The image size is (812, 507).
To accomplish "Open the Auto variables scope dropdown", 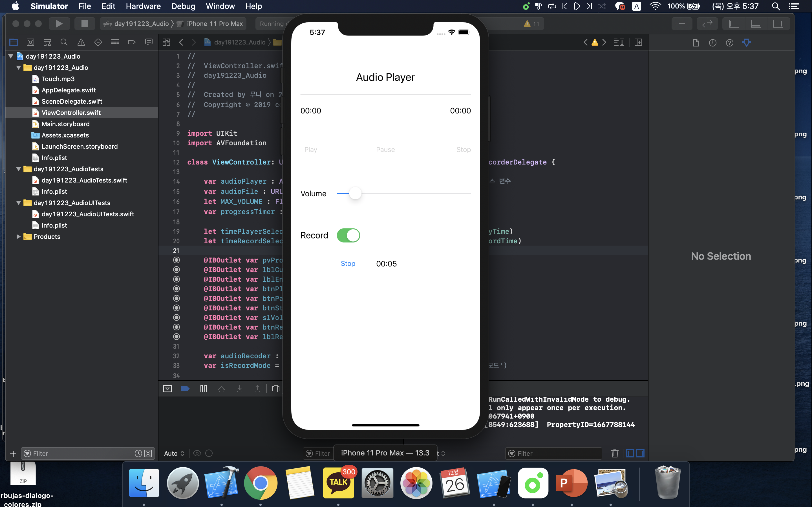I will tap(174, 453).
